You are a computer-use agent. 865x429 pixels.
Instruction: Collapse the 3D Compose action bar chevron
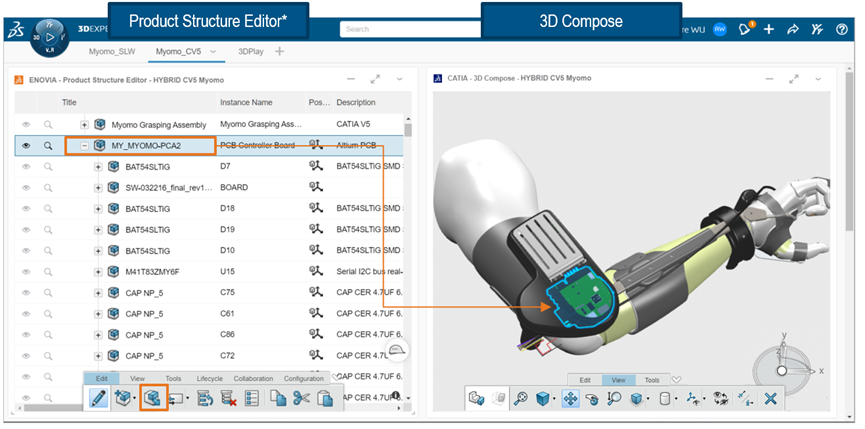coord(676,380)
